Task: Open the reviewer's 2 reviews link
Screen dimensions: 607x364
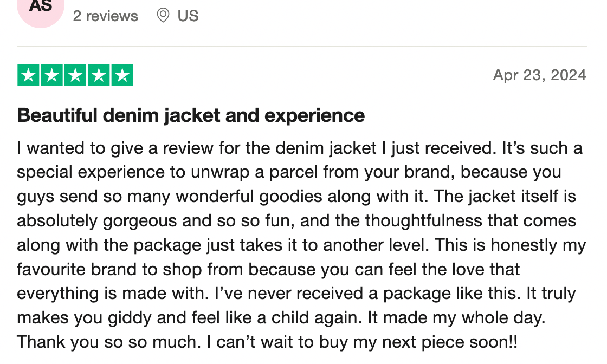Action: tap(105, 16)
